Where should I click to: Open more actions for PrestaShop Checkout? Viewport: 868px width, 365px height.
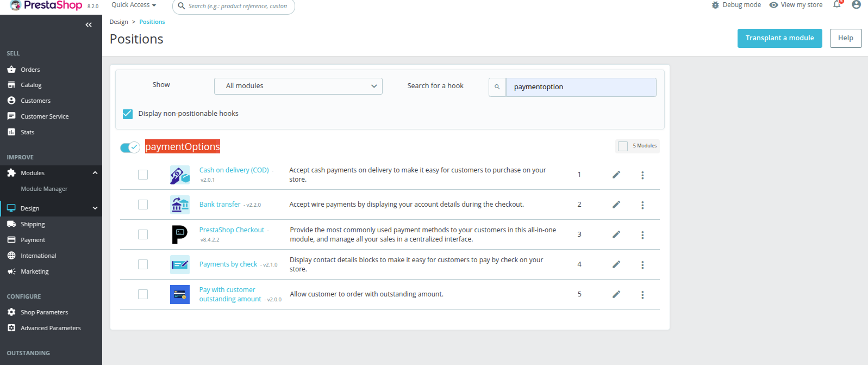642,235
